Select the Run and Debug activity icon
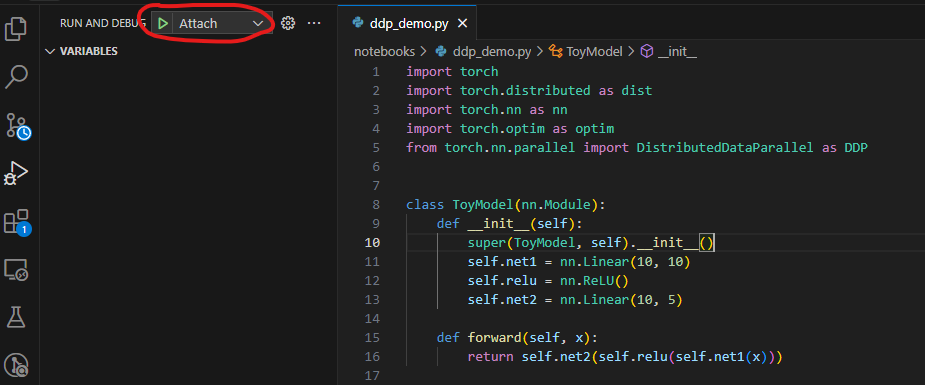The width and height of the screenshot is (925, 385). click(17, 173)
